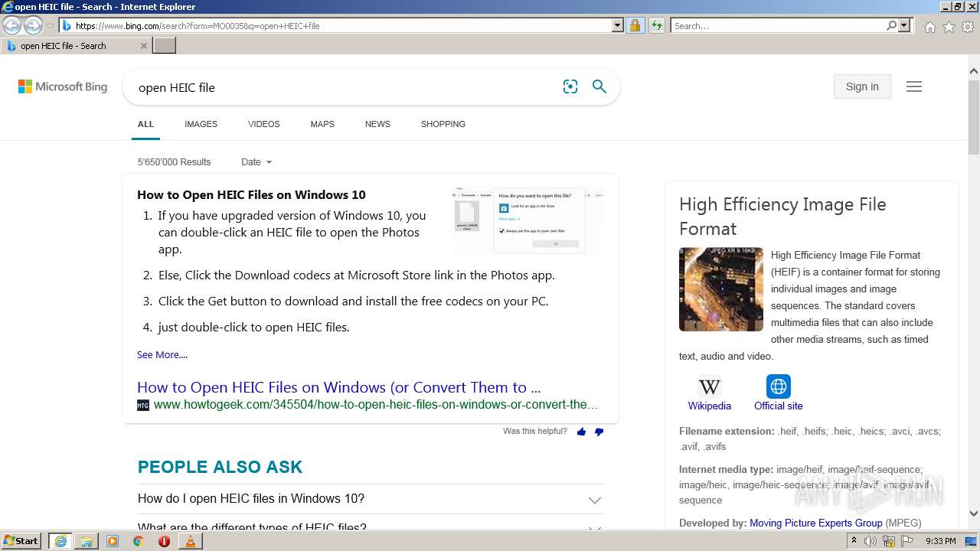Click the volume speaker tray icon
Viewport: 980px width, 551px height.
(871, 541)
